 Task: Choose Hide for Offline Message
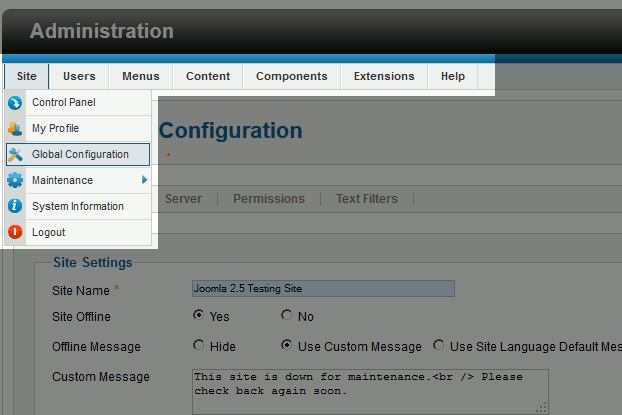pyautogui.click(x=198, y=346)
